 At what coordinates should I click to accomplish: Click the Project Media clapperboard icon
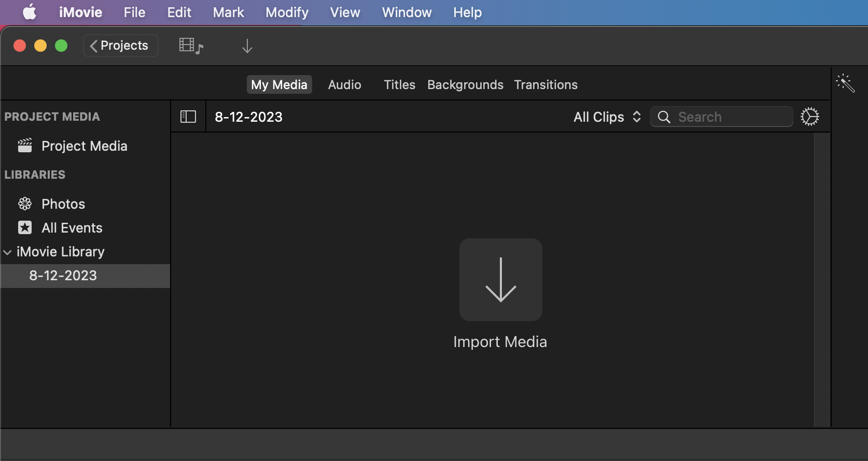25,146
